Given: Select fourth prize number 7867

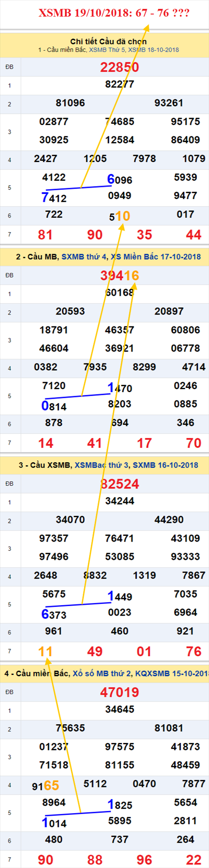Looking at the screenshot, I should pos(194,575).
